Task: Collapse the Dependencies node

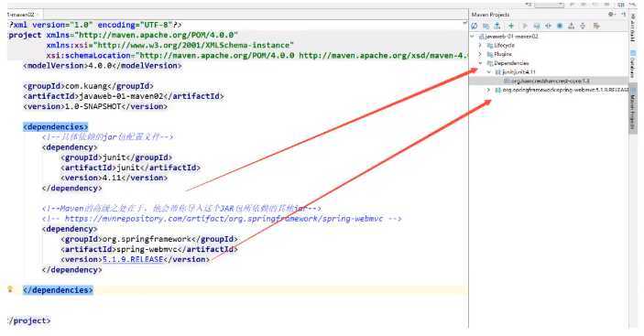Action: (480, 63)
